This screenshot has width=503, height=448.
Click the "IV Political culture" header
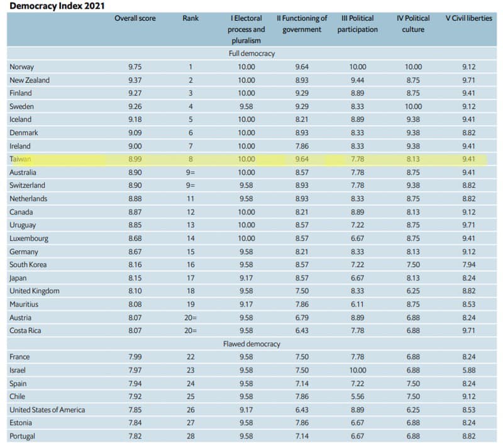click(413, 24)
